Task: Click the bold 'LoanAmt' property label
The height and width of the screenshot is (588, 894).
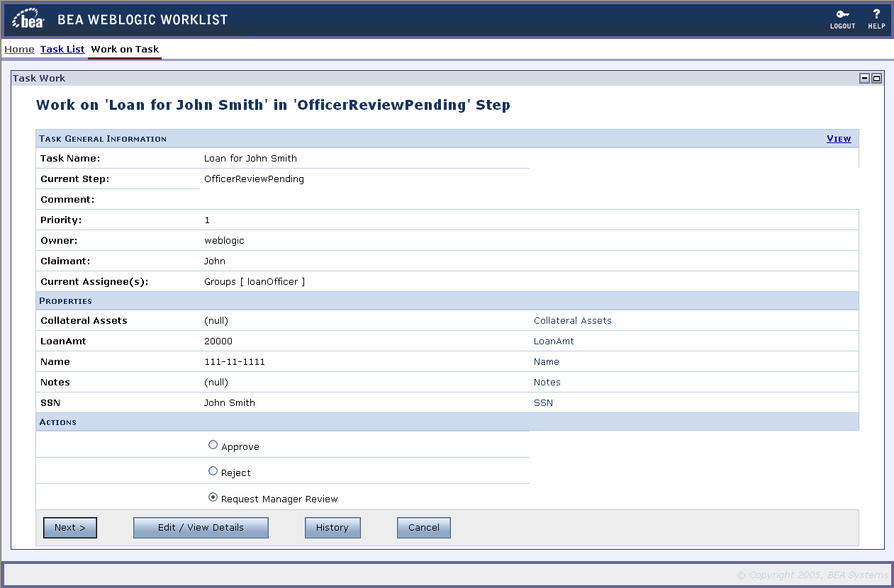Action: [x=63, y=341]
